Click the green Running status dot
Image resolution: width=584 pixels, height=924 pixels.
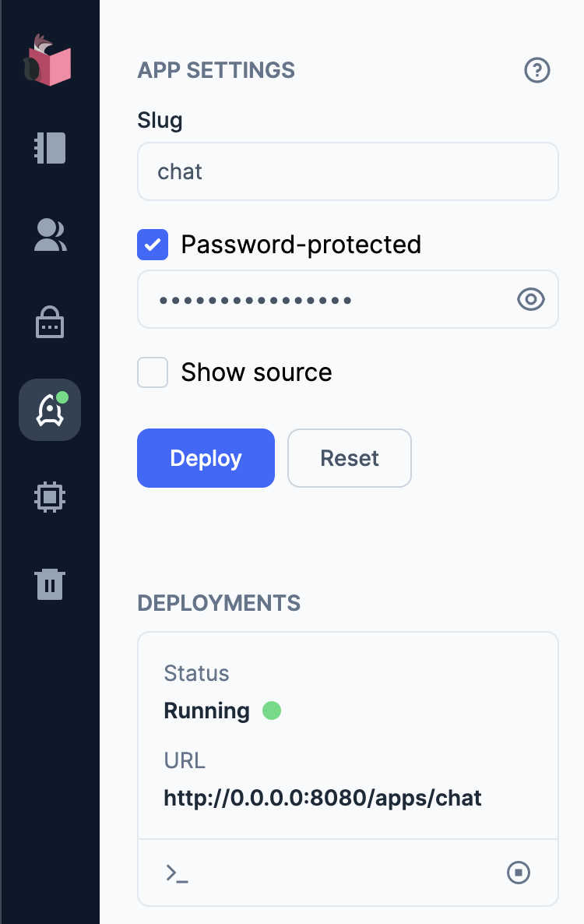tap(271, 711)
